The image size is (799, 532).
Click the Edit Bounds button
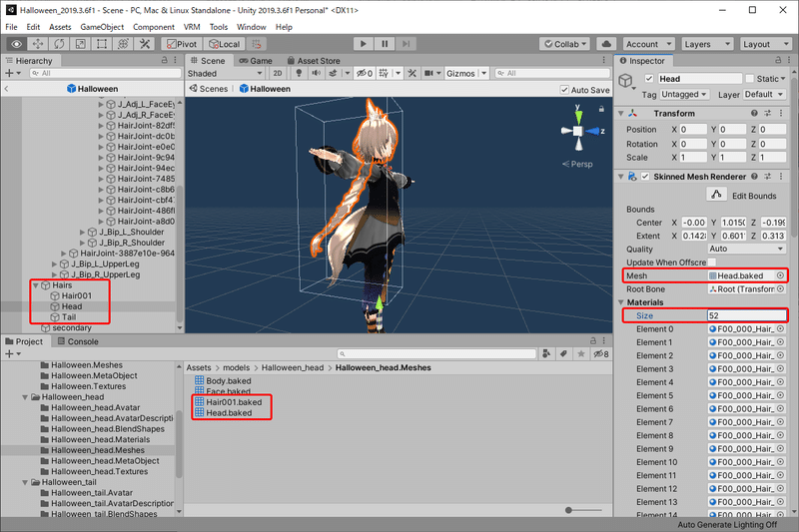[x=716, y=195]
